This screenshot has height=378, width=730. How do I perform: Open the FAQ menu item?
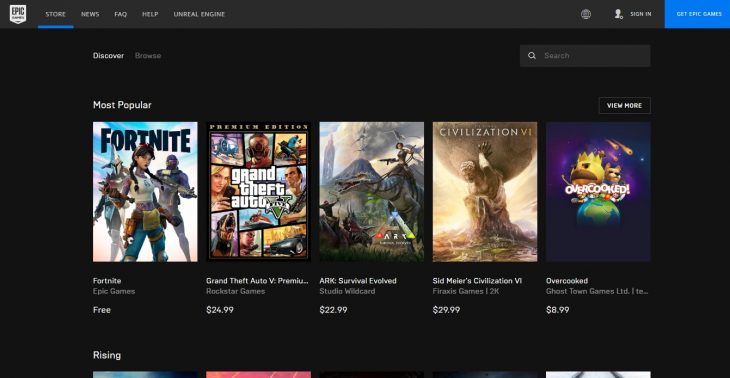(121, 14)
